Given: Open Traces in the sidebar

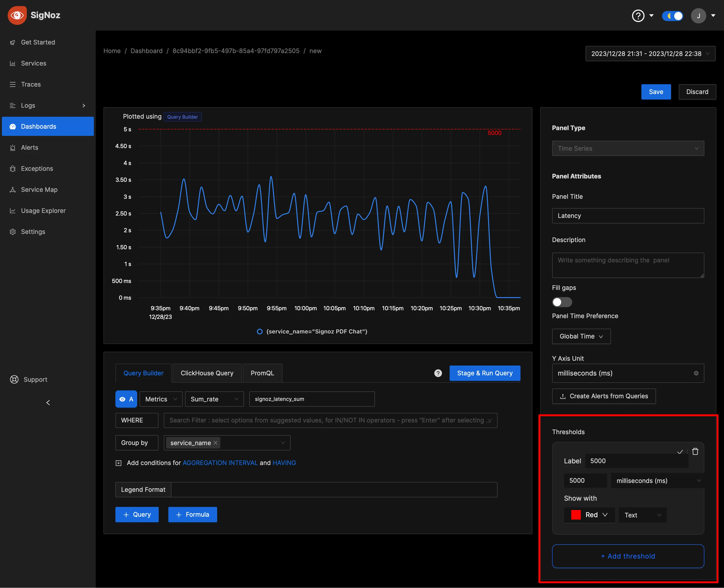Looking at the screenshot, I should pyautogui.click(x=48, y=84).
